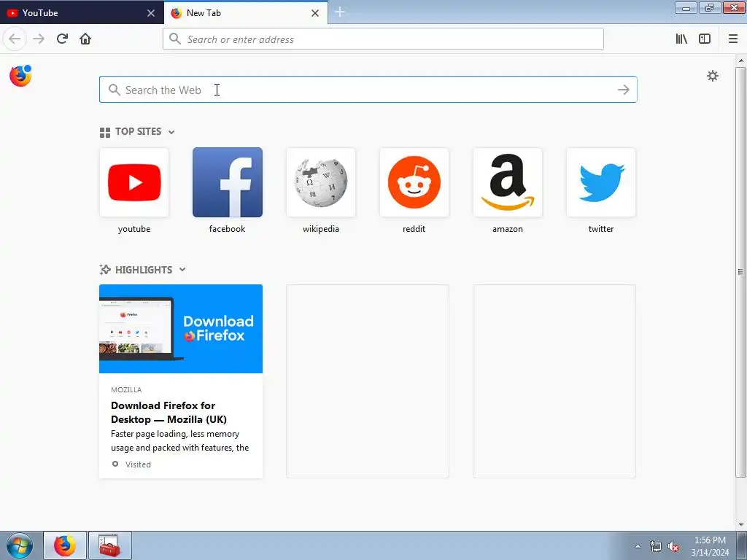Click the HIGHLIGHTS heading
747x560 pixels.
pyautogui.click(x=144, y=270)
